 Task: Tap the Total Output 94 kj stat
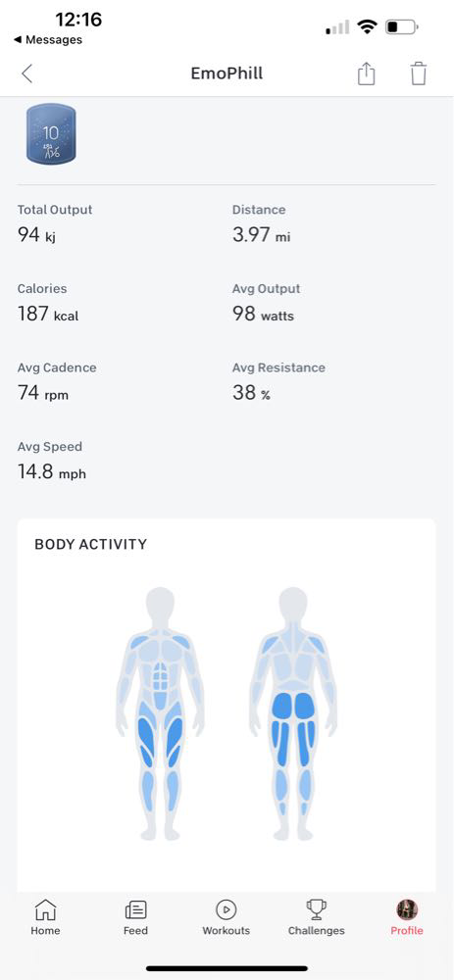tap(55, 223)
